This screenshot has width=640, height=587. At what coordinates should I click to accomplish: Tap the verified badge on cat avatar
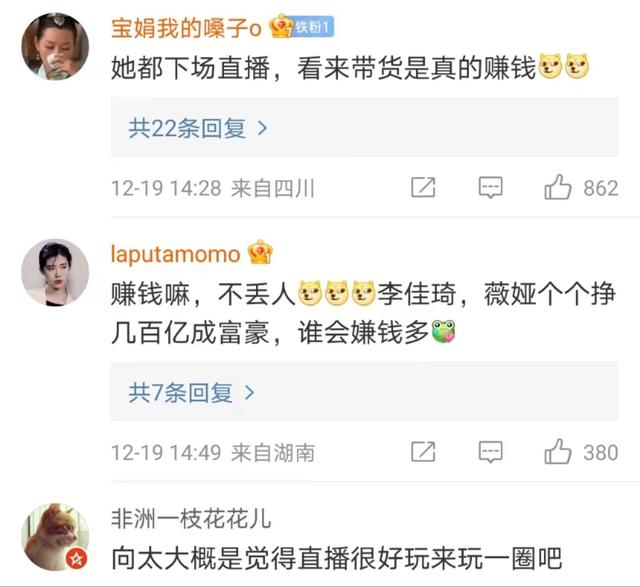(x=77, y=559)
